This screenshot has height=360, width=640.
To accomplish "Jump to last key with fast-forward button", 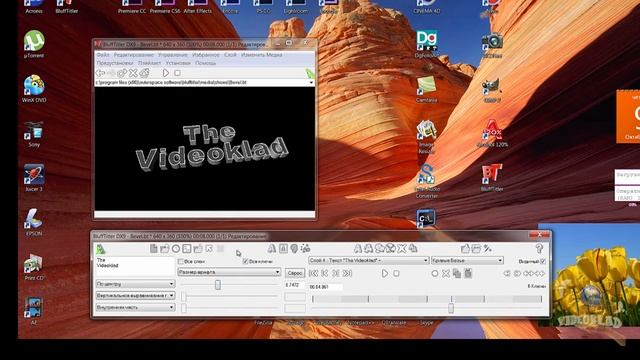I will pos(347,273).
